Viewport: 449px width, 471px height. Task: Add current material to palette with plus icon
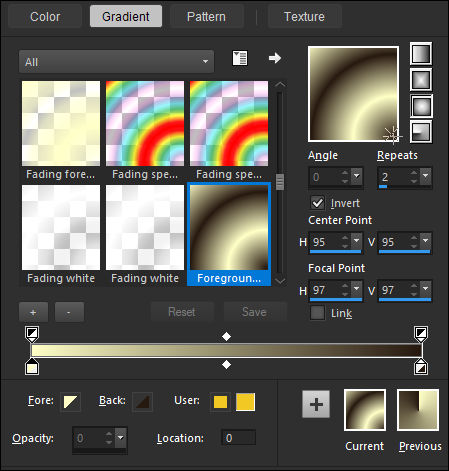pos(316,404)
